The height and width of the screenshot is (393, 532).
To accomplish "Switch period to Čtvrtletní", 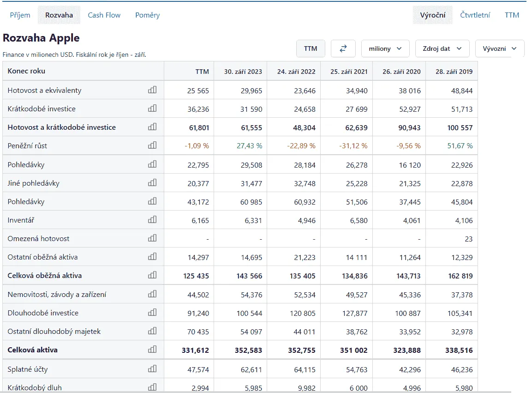I will 475,15.
